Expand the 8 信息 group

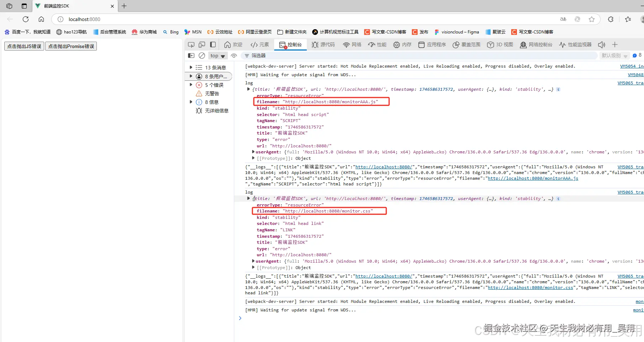tap(191, 102)
